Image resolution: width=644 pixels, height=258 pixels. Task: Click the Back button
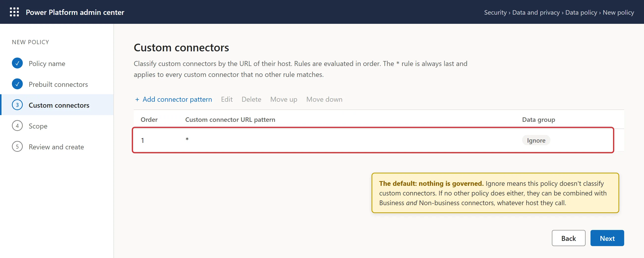568,238
